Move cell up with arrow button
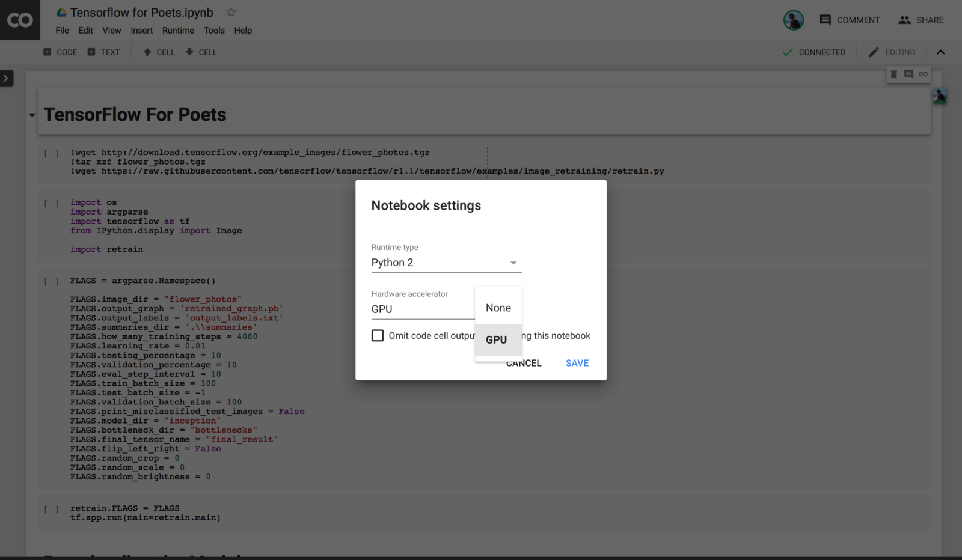 159,52
